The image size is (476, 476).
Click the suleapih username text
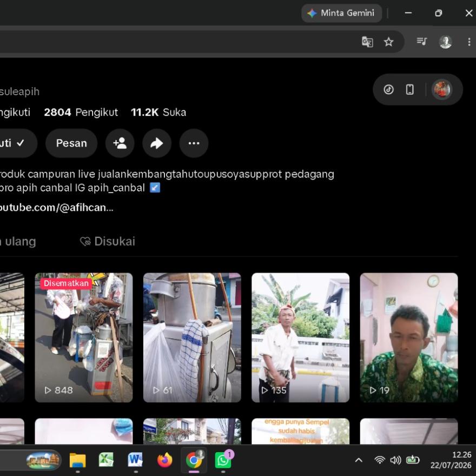(x=19, y=91)
